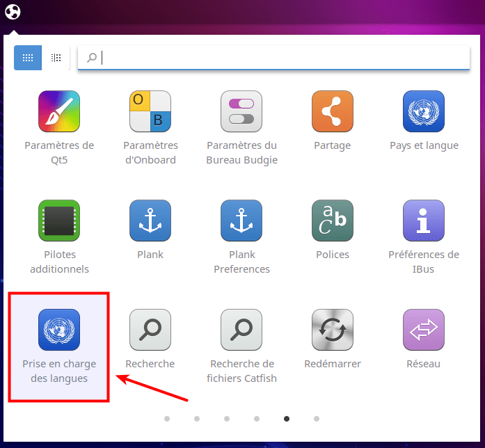Screen dimensions: 485x448
Task: Open Prise en charge des langues
Action: tap(59, 330)
